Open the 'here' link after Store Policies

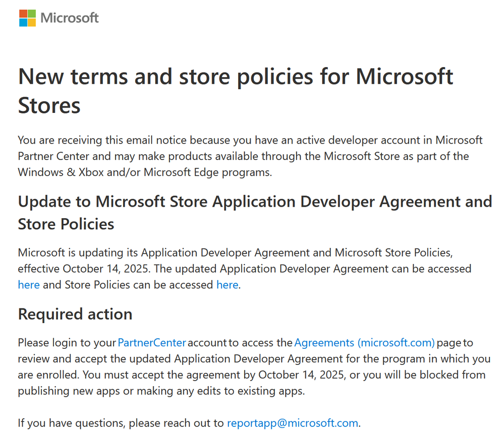point(227,285)
